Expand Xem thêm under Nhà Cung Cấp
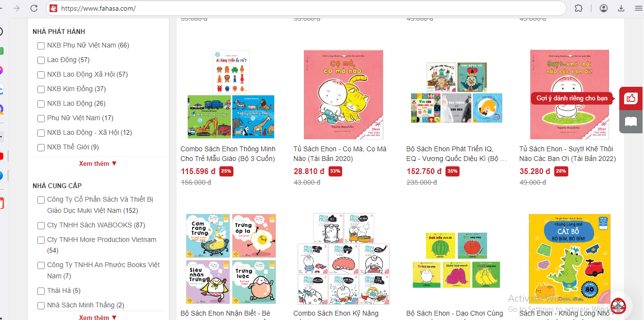The width and height of the screenshot is (644, 320). 98,317
